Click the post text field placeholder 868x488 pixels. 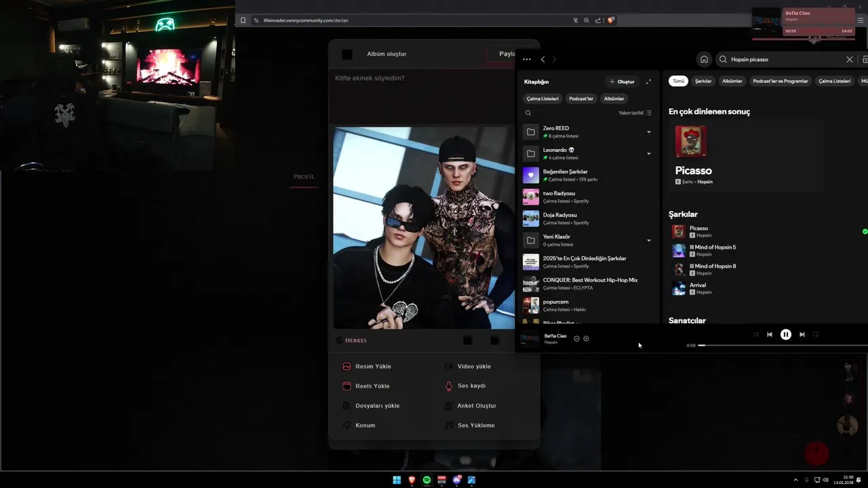click(370, 78)
